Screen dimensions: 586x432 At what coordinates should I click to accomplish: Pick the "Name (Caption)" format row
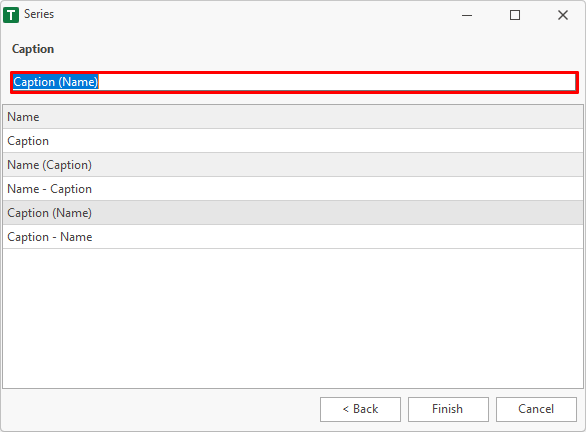[x=293, y=165]
